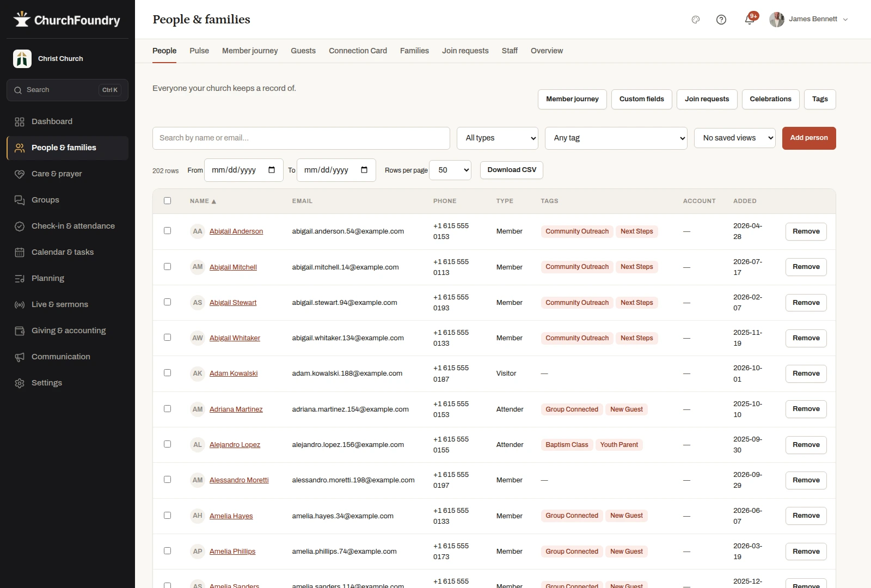Click the Dashboard grid icon

(20, 122)
